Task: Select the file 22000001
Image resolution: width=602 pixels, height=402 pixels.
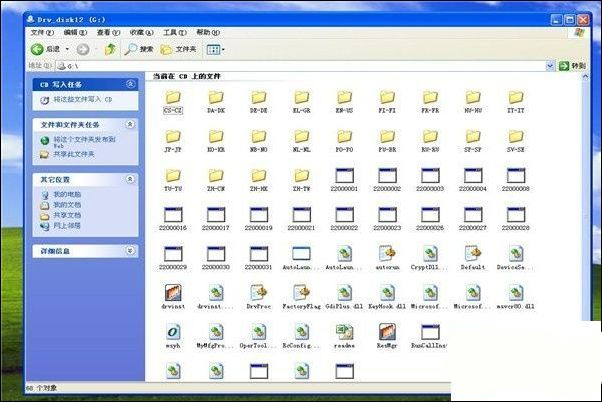Action: point(344,180)
